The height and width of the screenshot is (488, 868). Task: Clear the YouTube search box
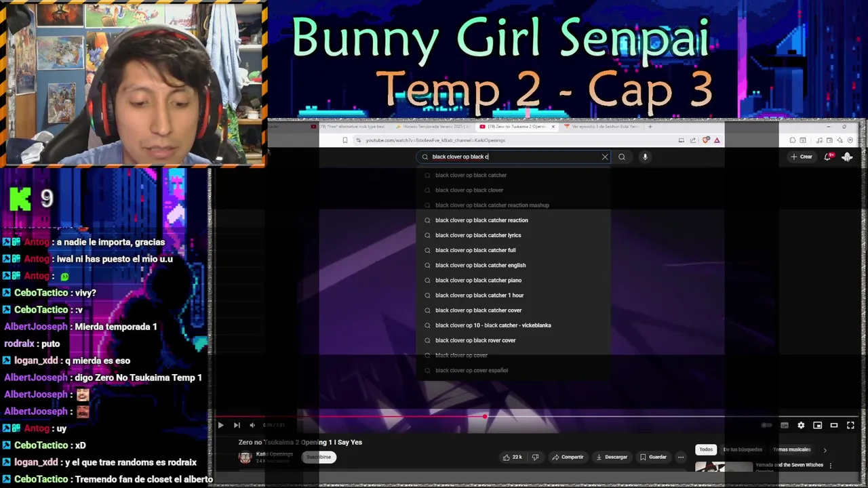click(x=605, y=157)
